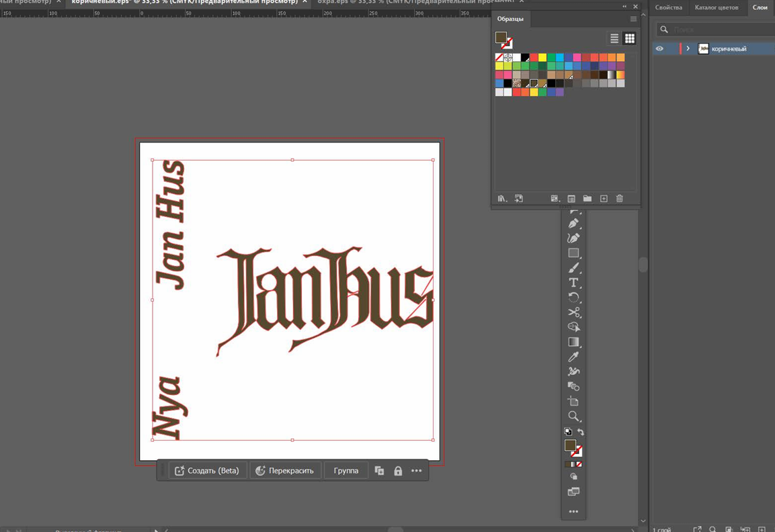Select the Zoom magnifier tool
Viewport: 775px width, 532px height.
point(573,416)
